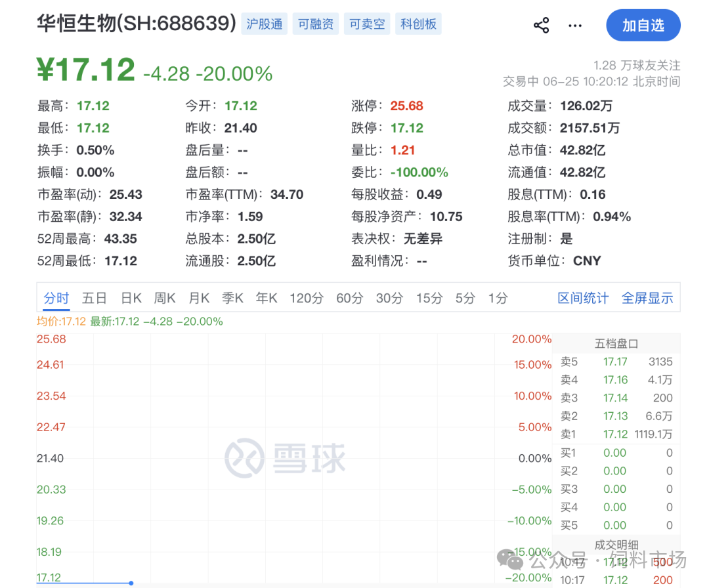The image size is (709, 588).
Task: Click the blue price point on the chart line
Action: 131,583
